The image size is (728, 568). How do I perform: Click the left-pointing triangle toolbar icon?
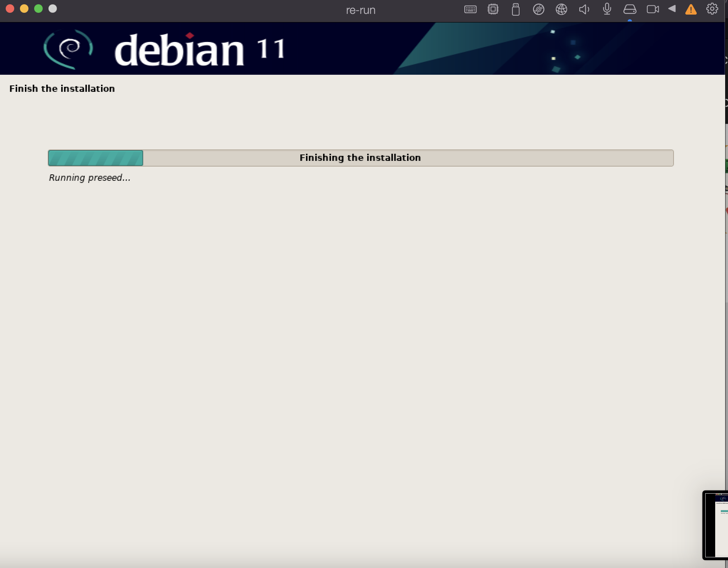pos(672,9)
